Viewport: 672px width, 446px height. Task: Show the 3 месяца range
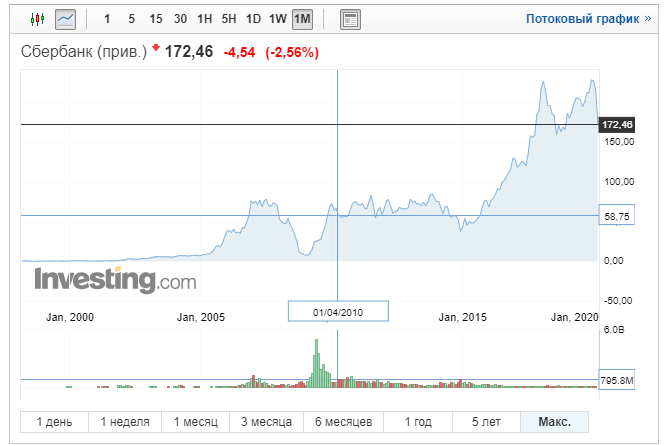[266, 422]
